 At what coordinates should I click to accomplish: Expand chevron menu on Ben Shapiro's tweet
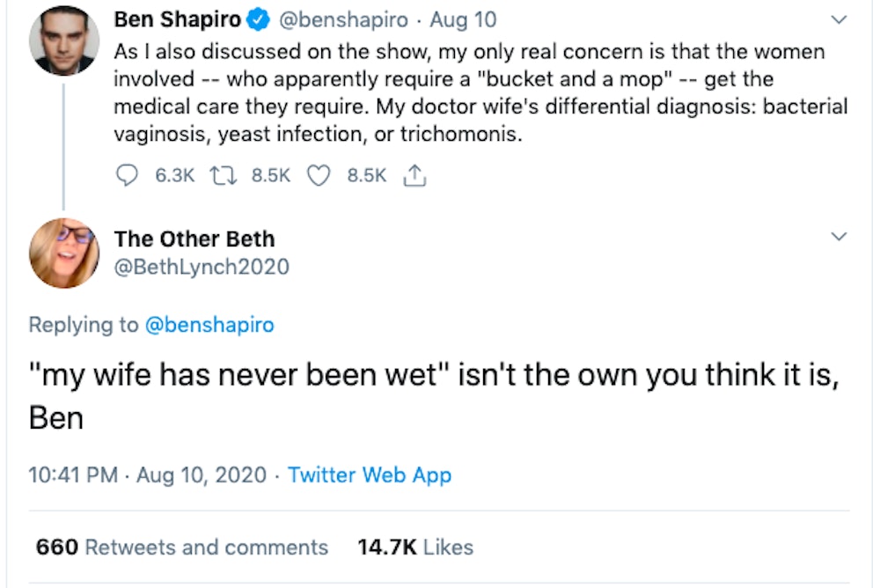(x=839, y=19)
